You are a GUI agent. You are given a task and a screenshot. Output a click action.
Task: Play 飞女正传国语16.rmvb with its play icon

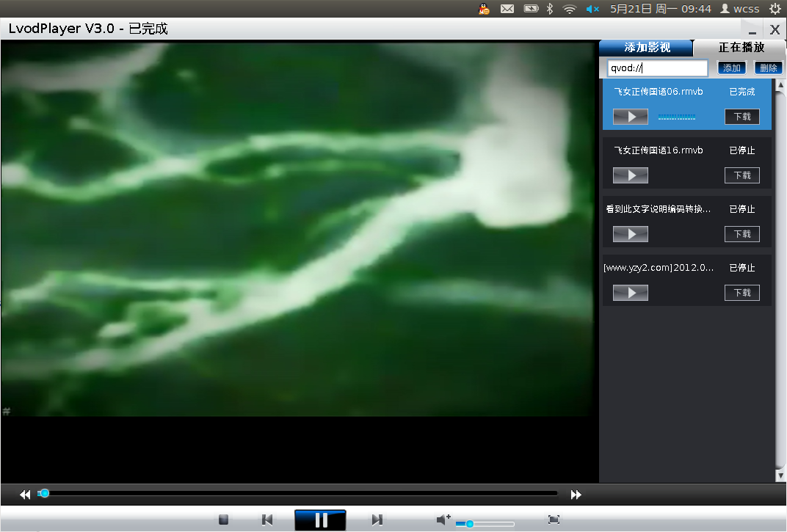(631, 175)
